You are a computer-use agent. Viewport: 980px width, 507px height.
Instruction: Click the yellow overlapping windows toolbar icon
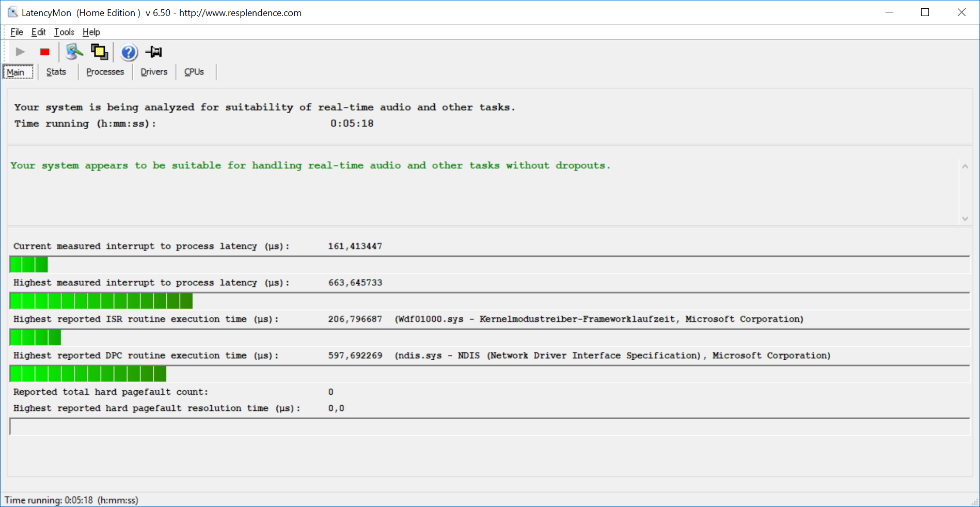click(x=99, y=52)
